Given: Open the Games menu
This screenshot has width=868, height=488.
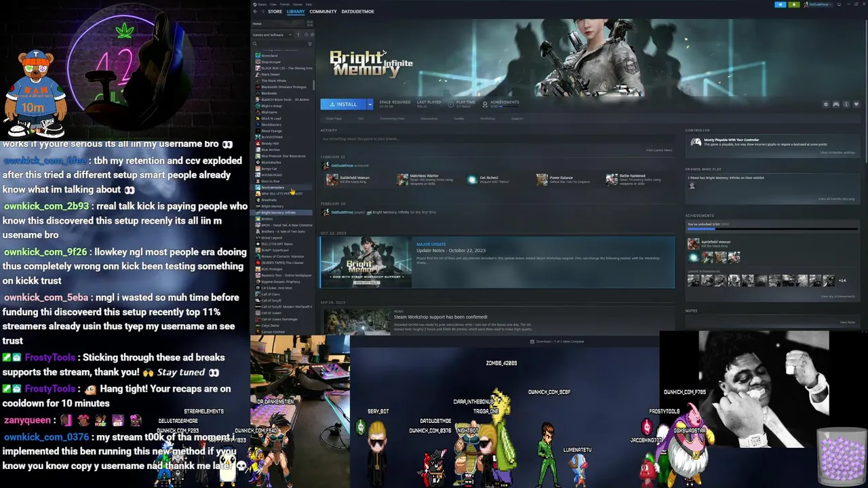Looking at the screenshot, I should coord(298,4).
